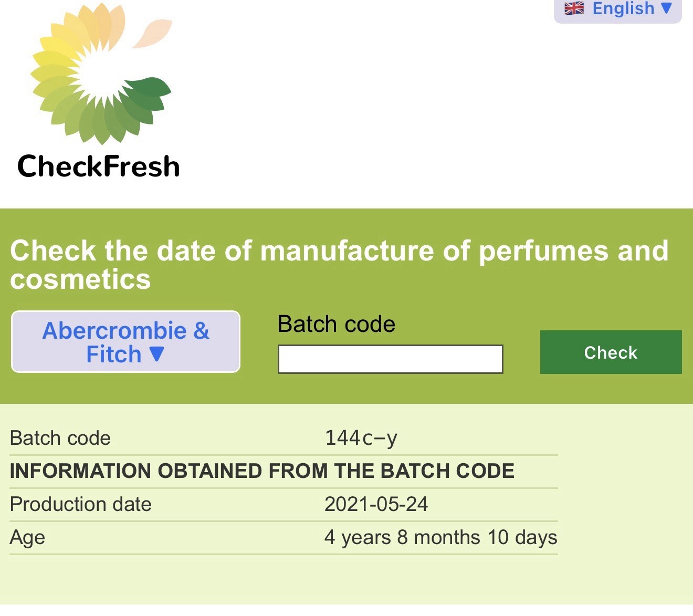The height and width of the screenshot is (616, 693).
Task: Click the Batch code label above the input
Action: tap(336, 324)
